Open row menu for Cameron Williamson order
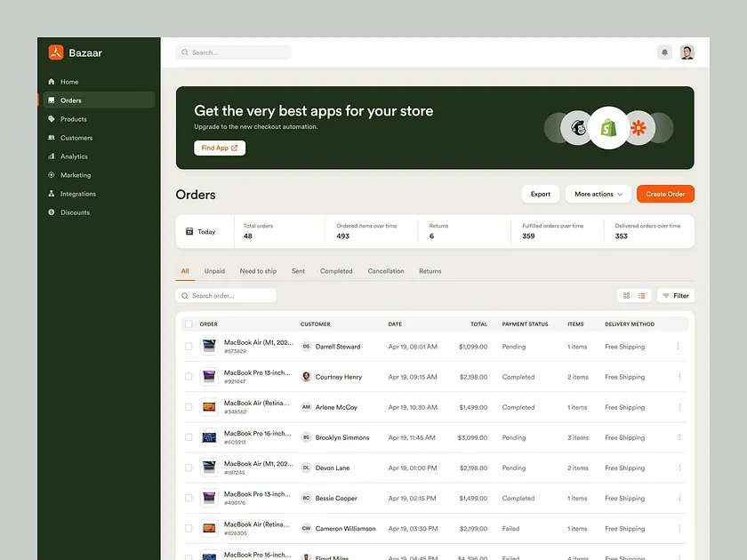Screen dimensions: 747x560 click(x=679, y=528)
